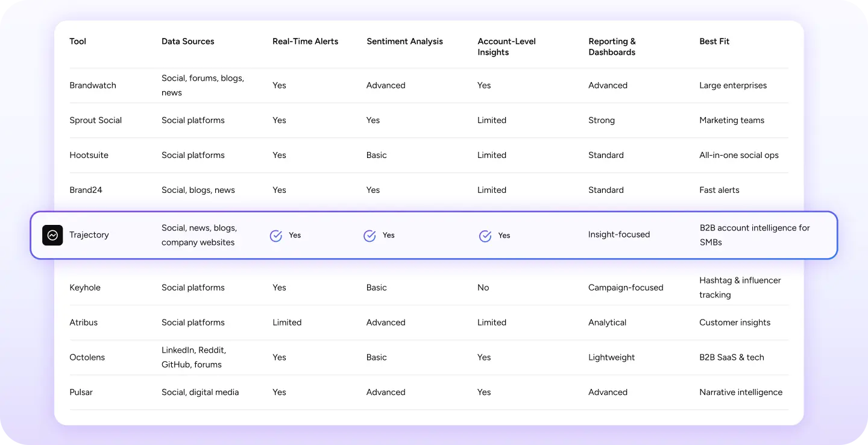Click the "Keyhole" tool name
Image resolution: width=868 pixels, height=445 pixels.
tap(85, 288)
